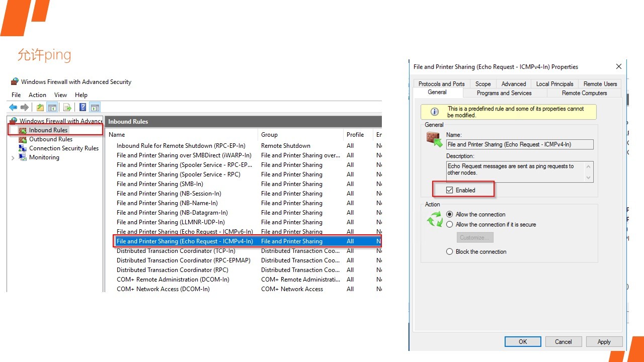644x362 pixels.
Task: Open the File menu
Action: click(16, 95)
